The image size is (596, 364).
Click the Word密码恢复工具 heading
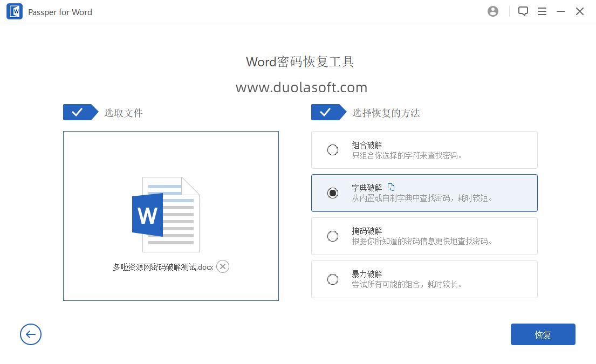(300, 61)
